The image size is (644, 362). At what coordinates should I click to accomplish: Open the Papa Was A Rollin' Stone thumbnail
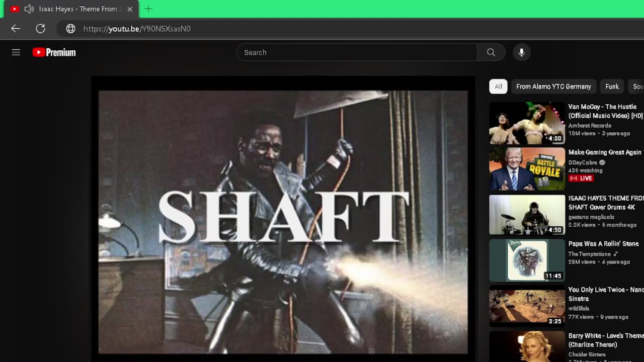[x=527, y=260]
